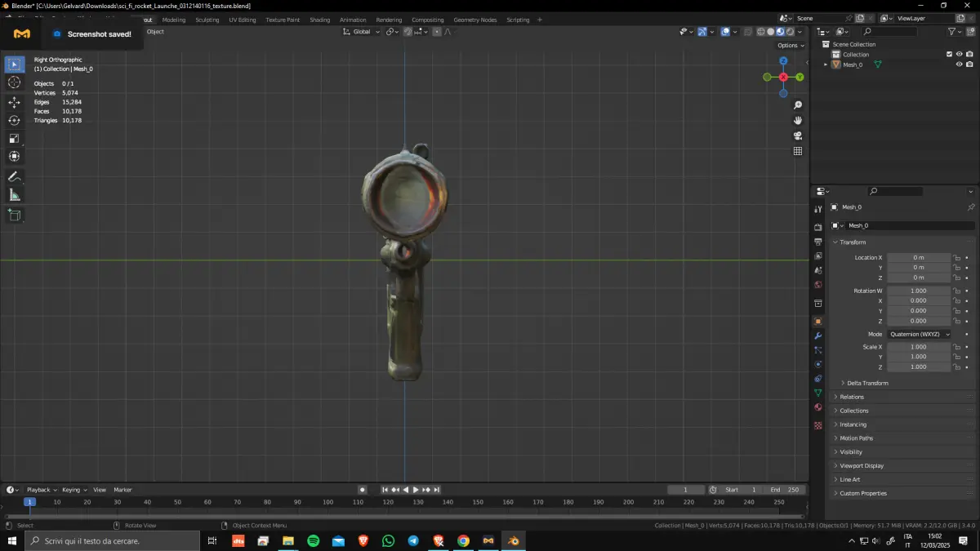
Task: Open the Playback menu in timeline
Action: coord(41,490)
